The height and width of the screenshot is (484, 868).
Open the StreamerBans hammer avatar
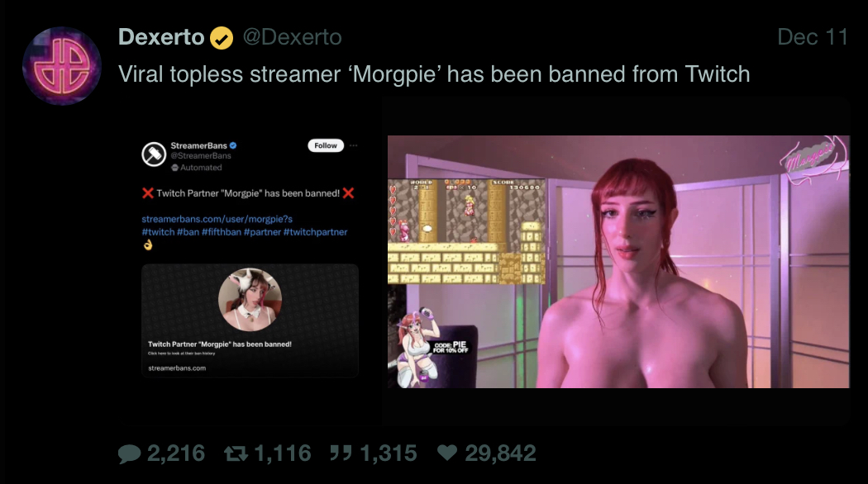tap(154, 154)
